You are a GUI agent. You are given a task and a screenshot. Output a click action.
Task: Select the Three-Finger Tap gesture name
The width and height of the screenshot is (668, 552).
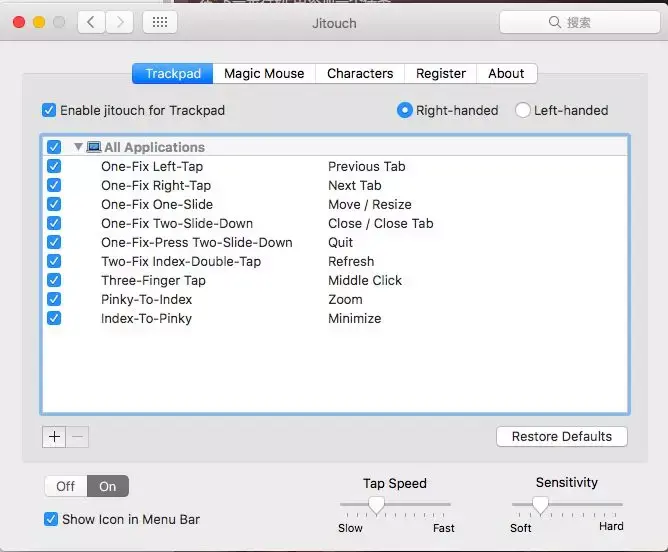pos(153,280)
